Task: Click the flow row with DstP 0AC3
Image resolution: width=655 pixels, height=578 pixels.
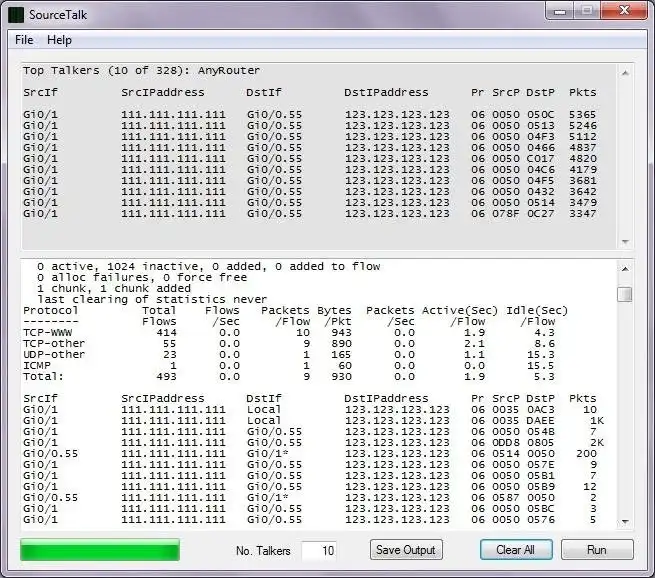Action: (310, 409)
